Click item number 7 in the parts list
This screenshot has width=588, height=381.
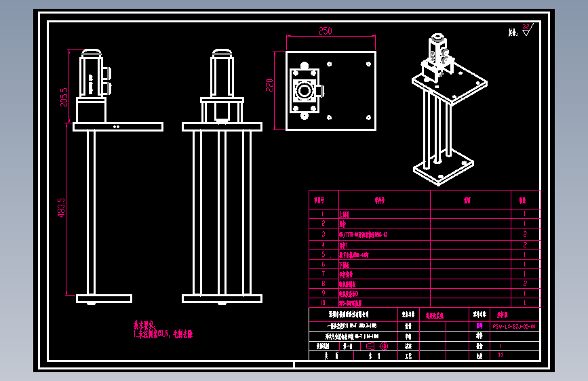pyautogui.click(x=324, y=274)
